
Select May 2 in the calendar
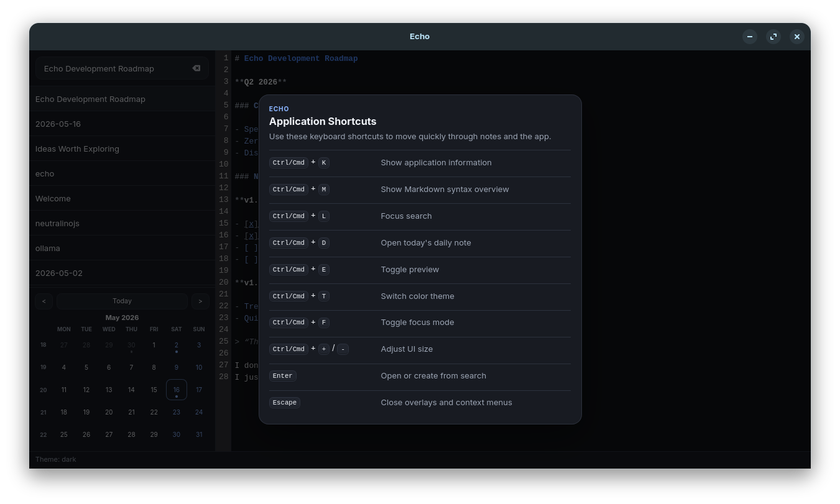tap(177, 345)
